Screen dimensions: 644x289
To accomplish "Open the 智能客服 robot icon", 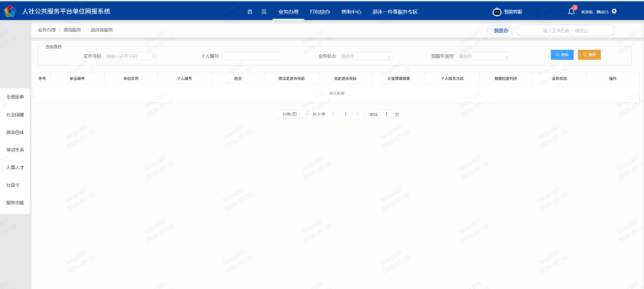I will 497,12.
